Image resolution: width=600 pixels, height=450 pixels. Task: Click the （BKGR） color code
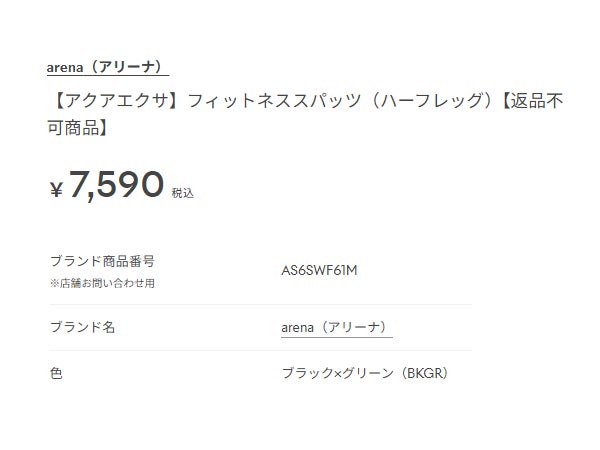click(x=424, y=374)
